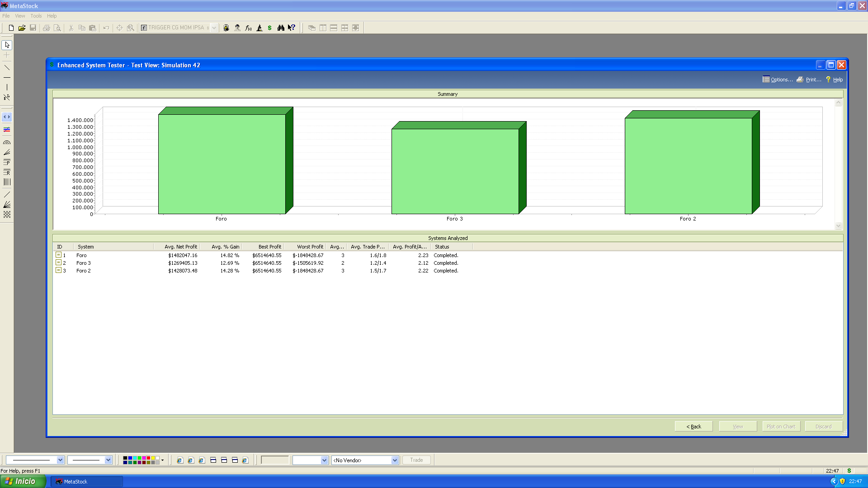Click the first web browser icon in bottom toolbar
The image size is (868, 488).
180,460
